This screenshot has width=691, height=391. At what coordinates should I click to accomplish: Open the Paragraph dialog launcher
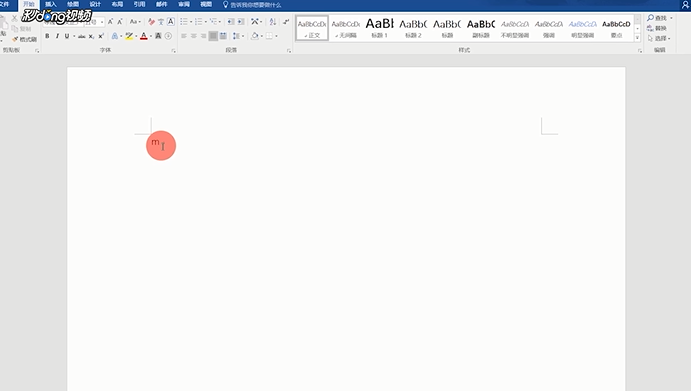coord(289,51)
